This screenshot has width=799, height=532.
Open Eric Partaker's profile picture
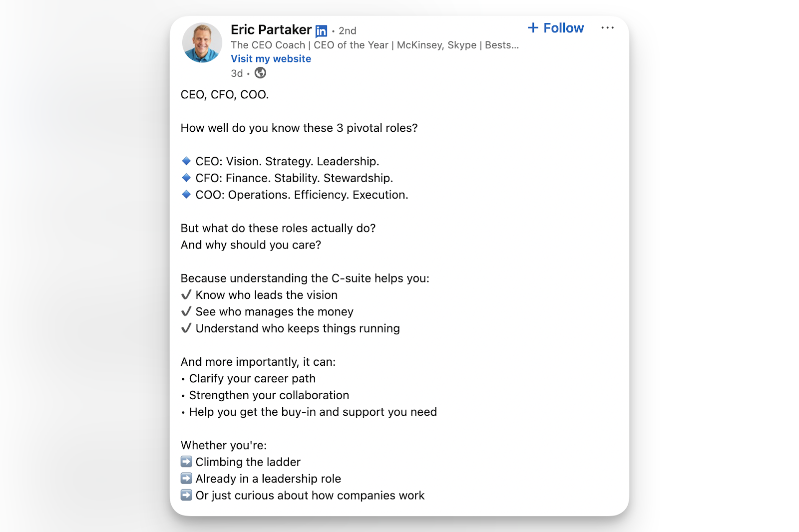pos(202,43)
